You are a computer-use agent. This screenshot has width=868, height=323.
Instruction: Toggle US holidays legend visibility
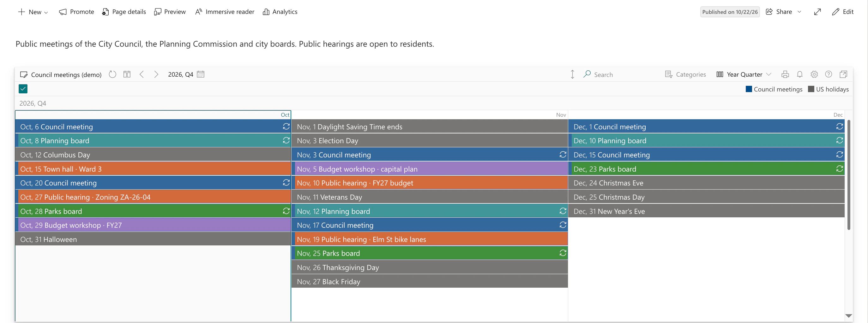coord(828,89)
